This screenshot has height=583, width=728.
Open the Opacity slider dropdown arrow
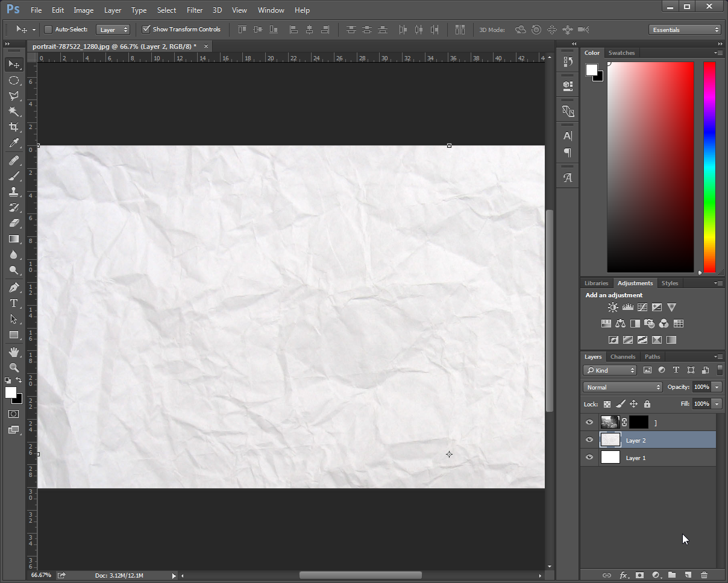717,387
